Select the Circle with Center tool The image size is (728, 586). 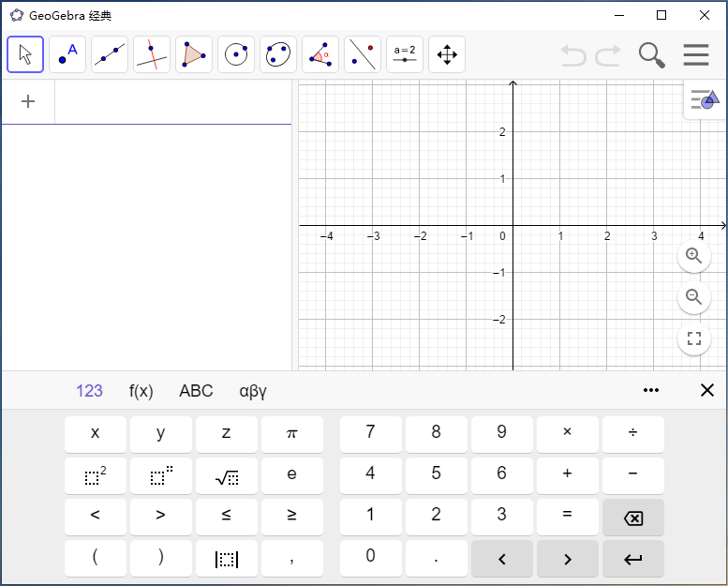pos(236,54)
